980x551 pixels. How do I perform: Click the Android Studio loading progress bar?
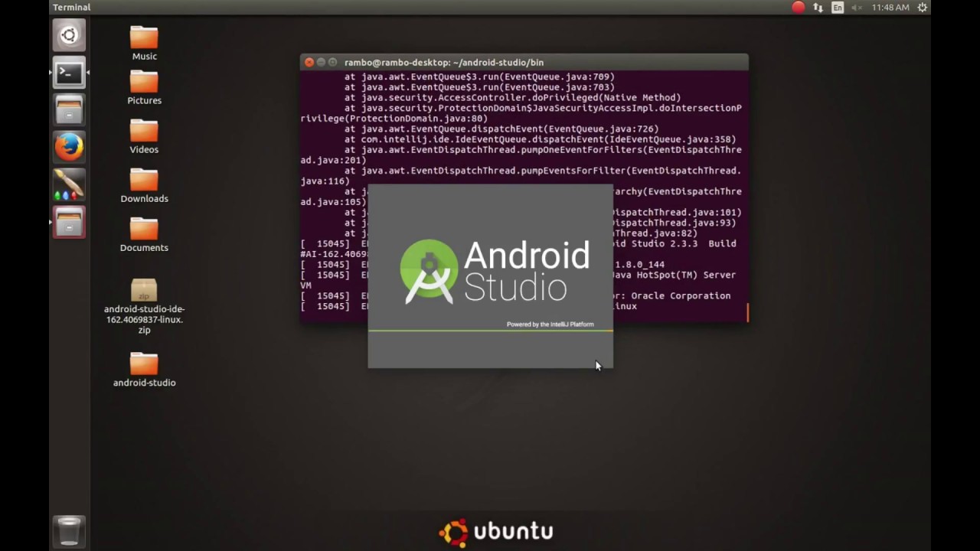click(491, 331)
